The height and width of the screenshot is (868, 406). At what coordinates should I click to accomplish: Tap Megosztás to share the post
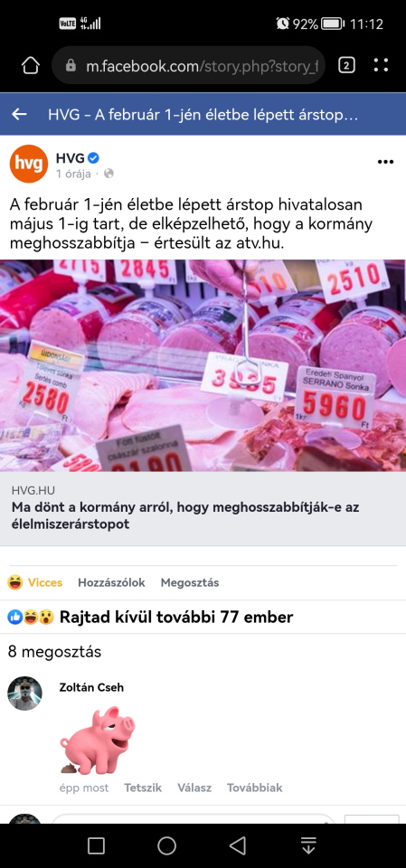[189, 582]
